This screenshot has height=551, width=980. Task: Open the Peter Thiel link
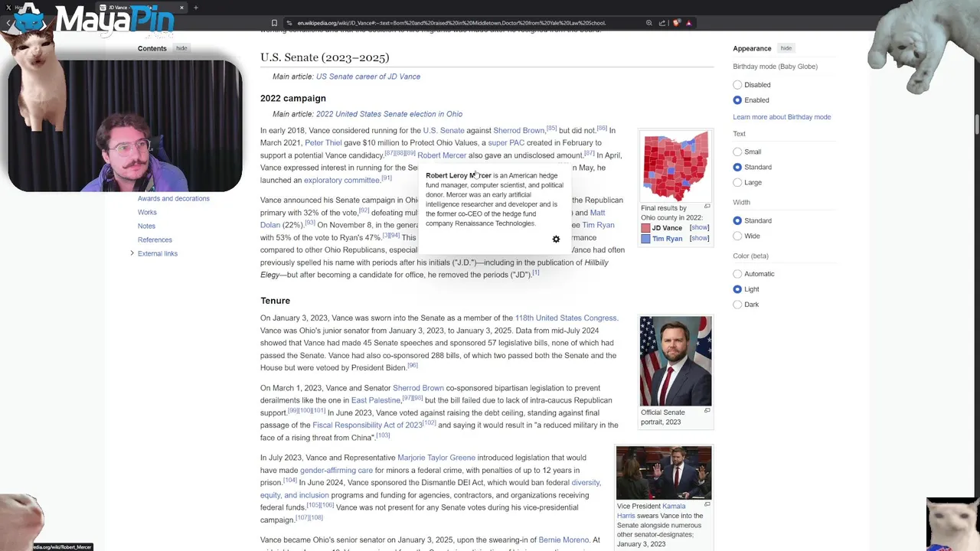pos(323,143)
